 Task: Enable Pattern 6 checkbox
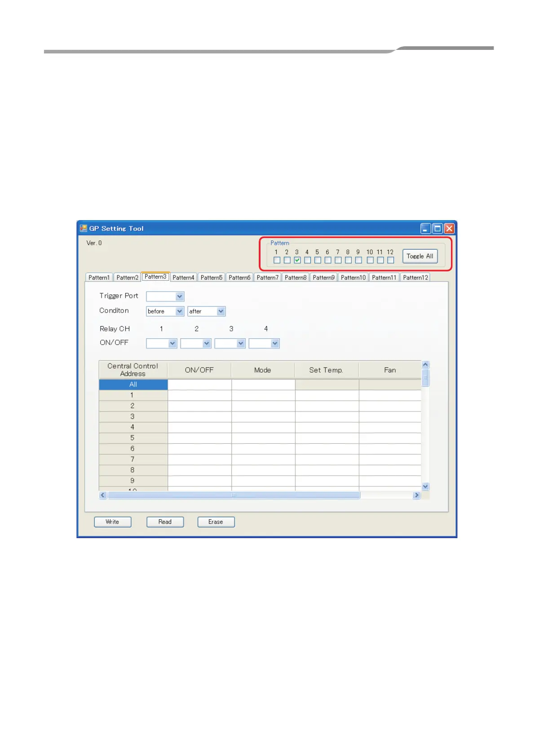pyautogui.click(x=328, y=260)
